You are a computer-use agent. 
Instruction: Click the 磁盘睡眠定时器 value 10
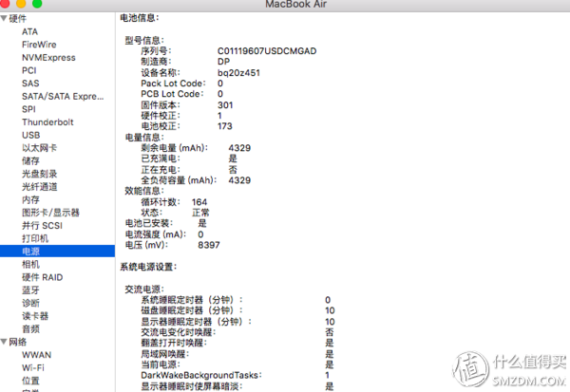coord(330,311)
